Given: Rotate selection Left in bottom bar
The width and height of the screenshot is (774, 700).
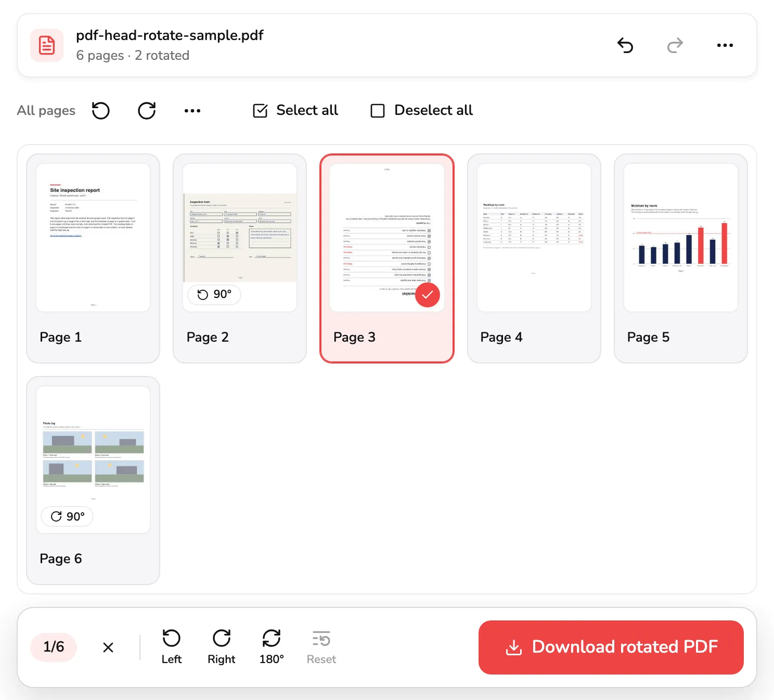Looking at the screenshot, I should [x=172, y=647].
